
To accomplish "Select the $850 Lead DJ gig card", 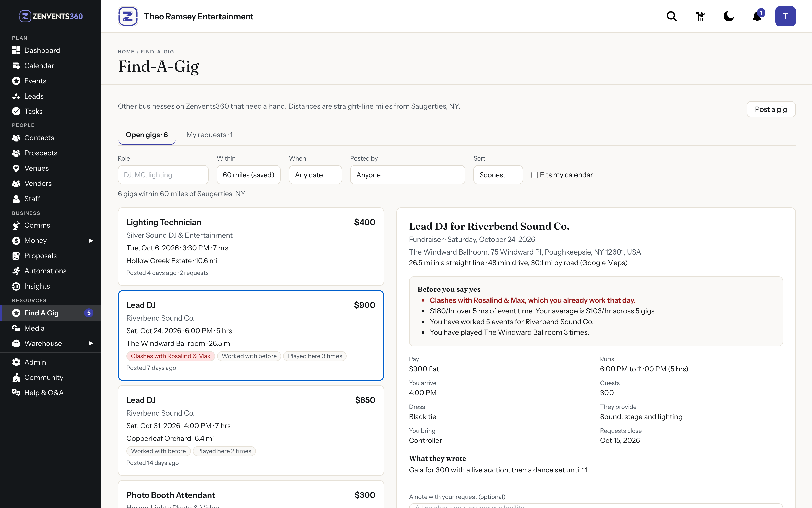I will coord(251,430).
